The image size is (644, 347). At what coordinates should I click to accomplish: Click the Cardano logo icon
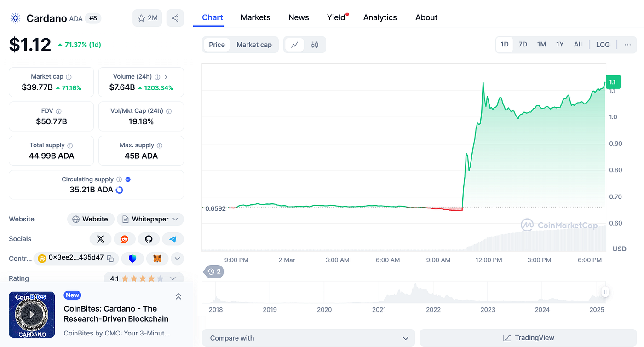point(16,18)
